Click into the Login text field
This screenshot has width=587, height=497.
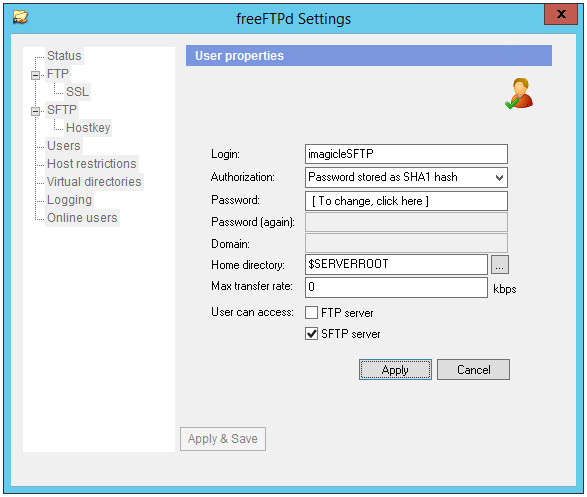pos(406,154)
